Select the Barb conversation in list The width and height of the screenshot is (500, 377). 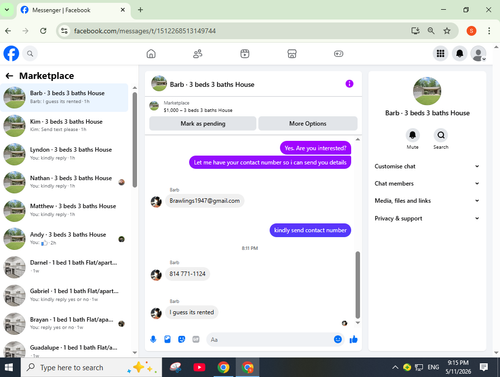point(64,97)
